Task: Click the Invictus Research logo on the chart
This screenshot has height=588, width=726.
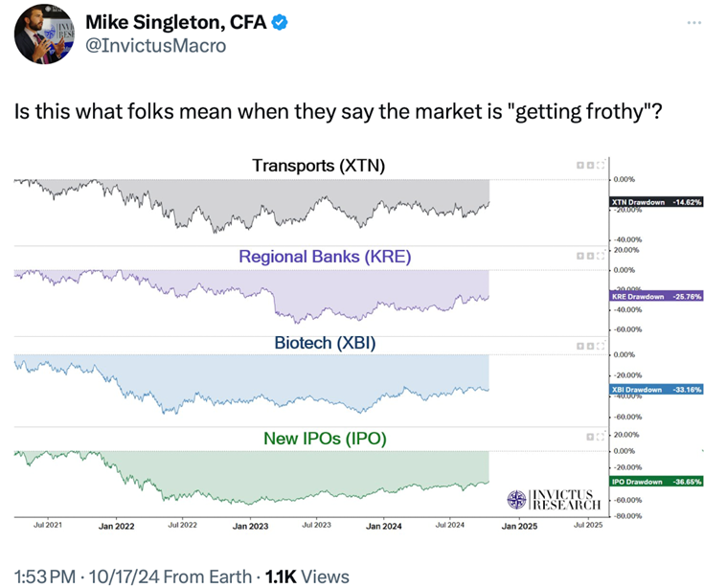Action: tap(556, 499)
